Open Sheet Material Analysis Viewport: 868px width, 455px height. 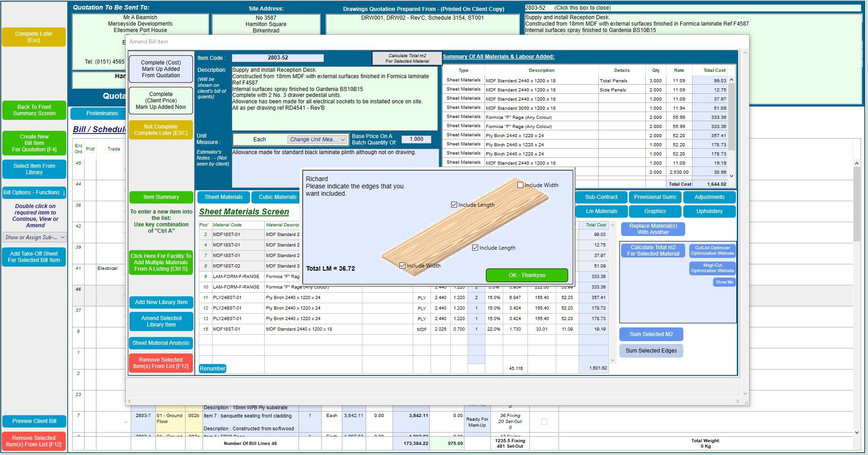click(161, 343)
